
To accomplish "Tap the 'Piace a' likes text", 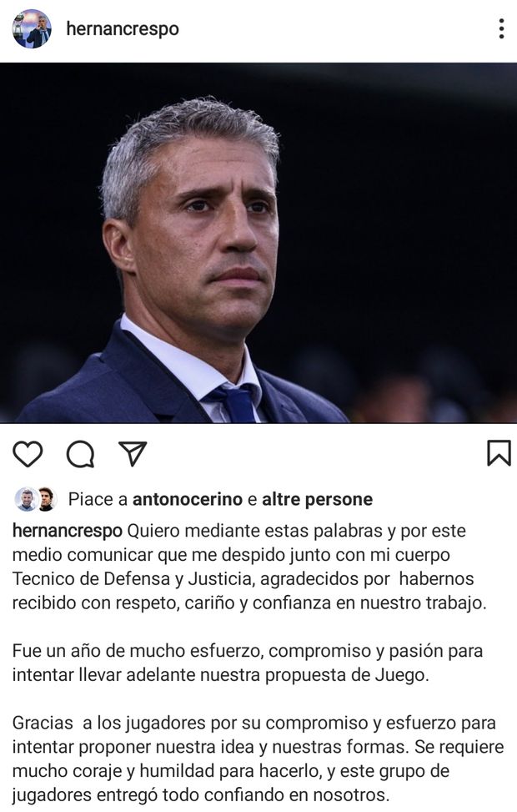I will (x=98, y=499).
